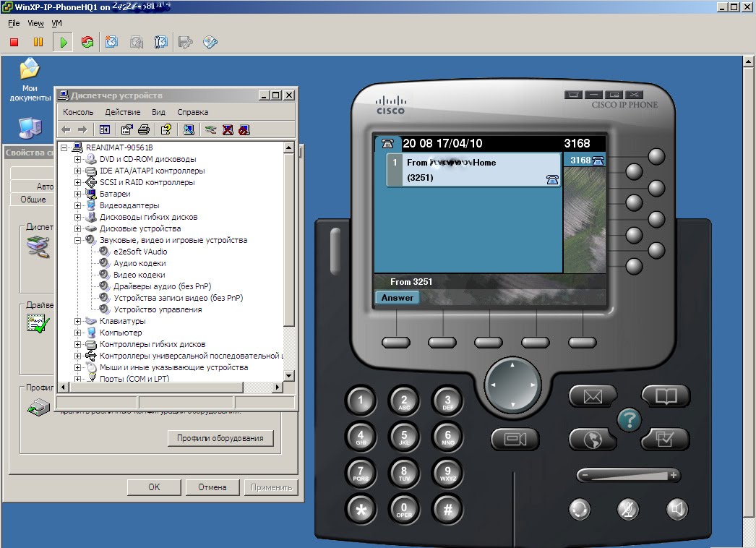Open the File menu of the VM console

click(x=14, y=23)
